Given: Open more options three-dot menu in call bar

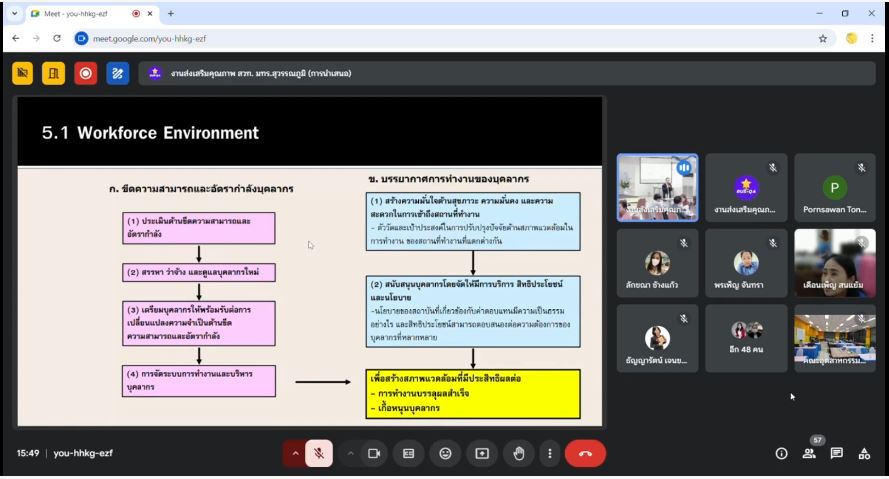Looking at the screenshot, I should point(549,453).
